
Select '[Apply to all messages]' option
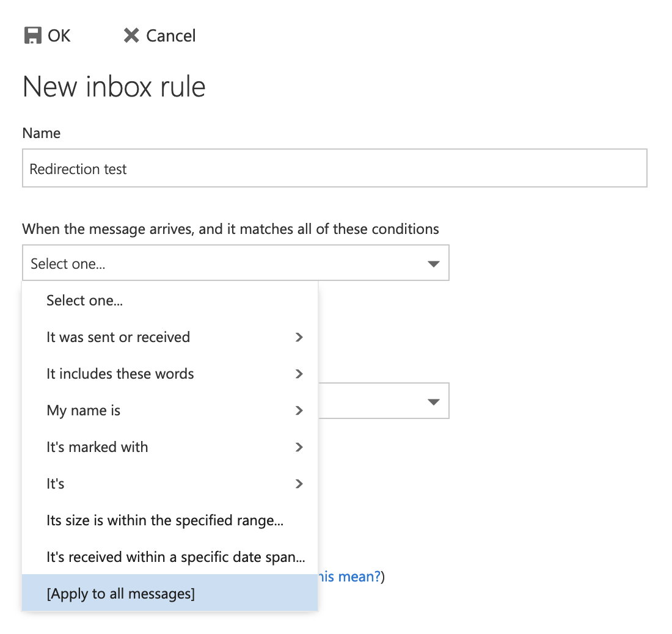tap(121, 594)
